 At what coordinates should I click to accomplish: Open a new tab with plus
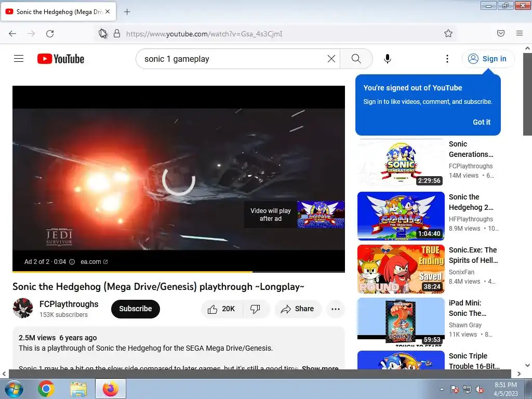pyautogui.click(x=127, y=12)
